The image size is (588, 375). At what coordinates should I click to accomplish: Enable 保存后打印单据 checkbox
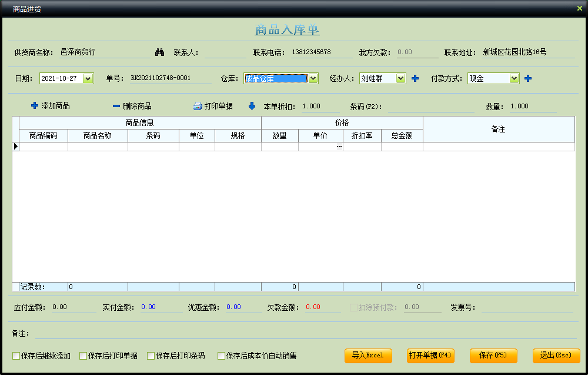tap(83, 356)
